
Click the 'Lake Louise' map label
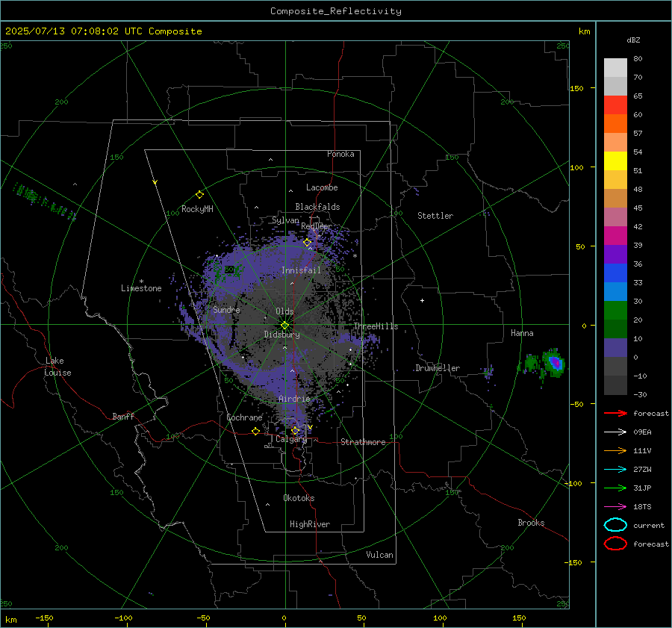pos(57,367)
